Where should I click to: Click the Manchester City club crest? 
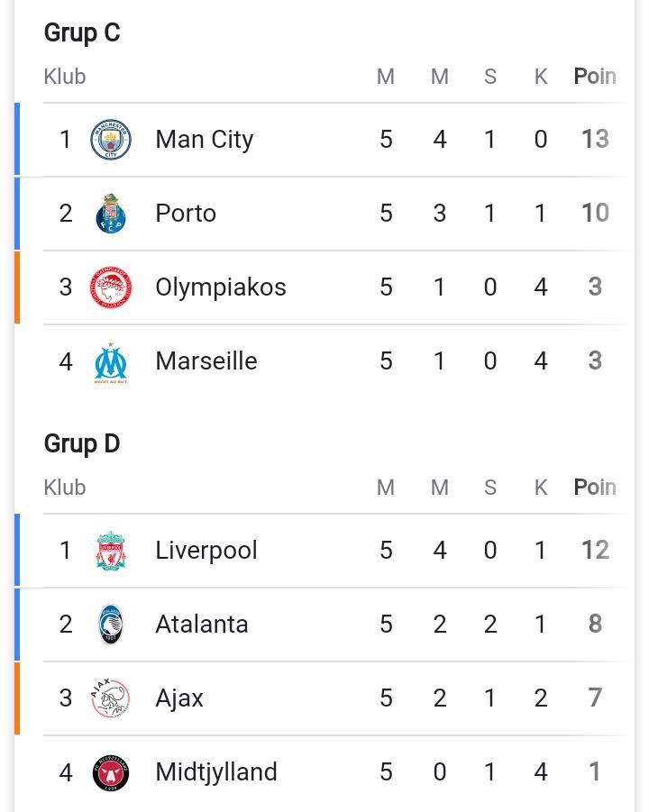pos(110,140)
